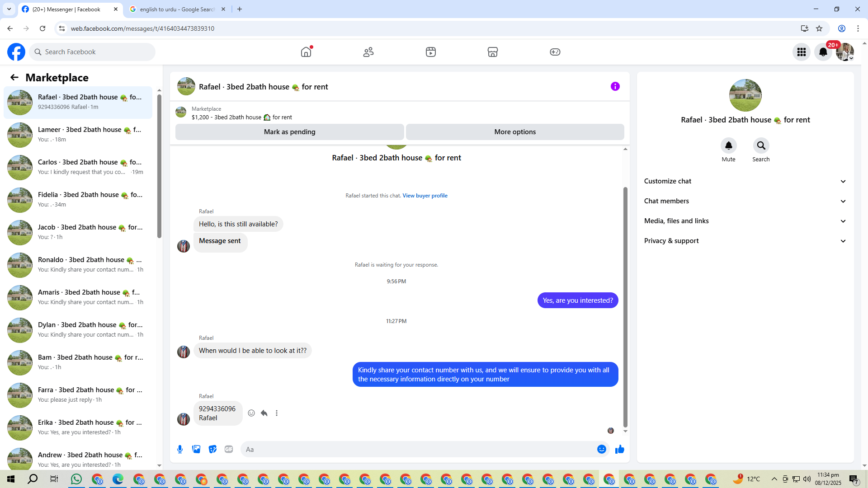Open Dylan's 3bed 2bath house chat
The image size is (868, 488).
pos(78,330)
